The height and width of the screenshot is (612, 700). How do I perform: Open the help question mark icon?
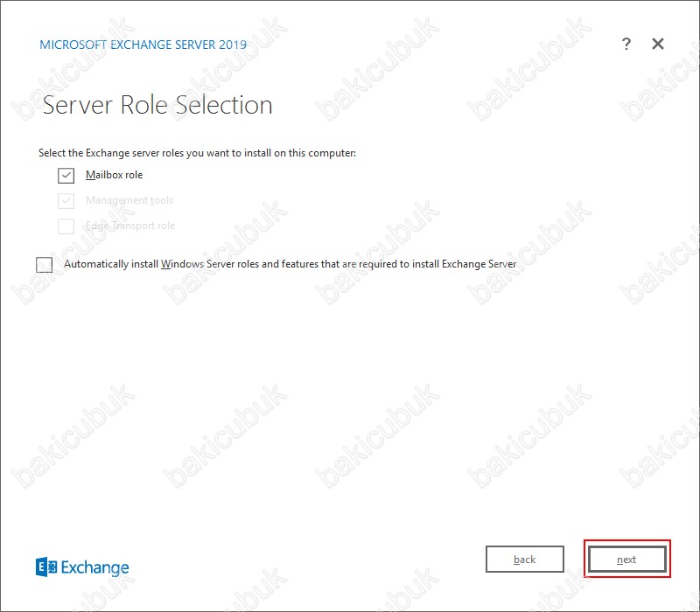[626, 44]
